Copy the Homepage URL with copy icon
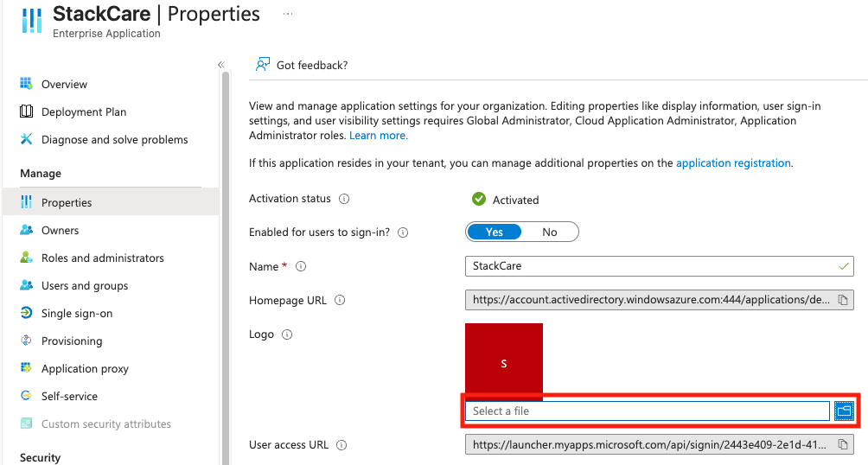Image resolution: width=868 pixels, height=465 pixels. pyautogui.click(x=843, y=300)
